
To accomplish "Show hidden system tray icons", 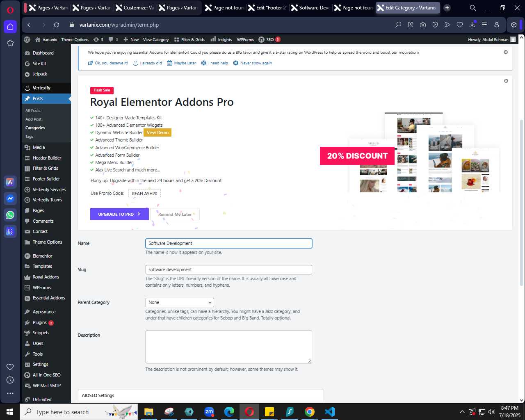I will (x=462, y=412).
